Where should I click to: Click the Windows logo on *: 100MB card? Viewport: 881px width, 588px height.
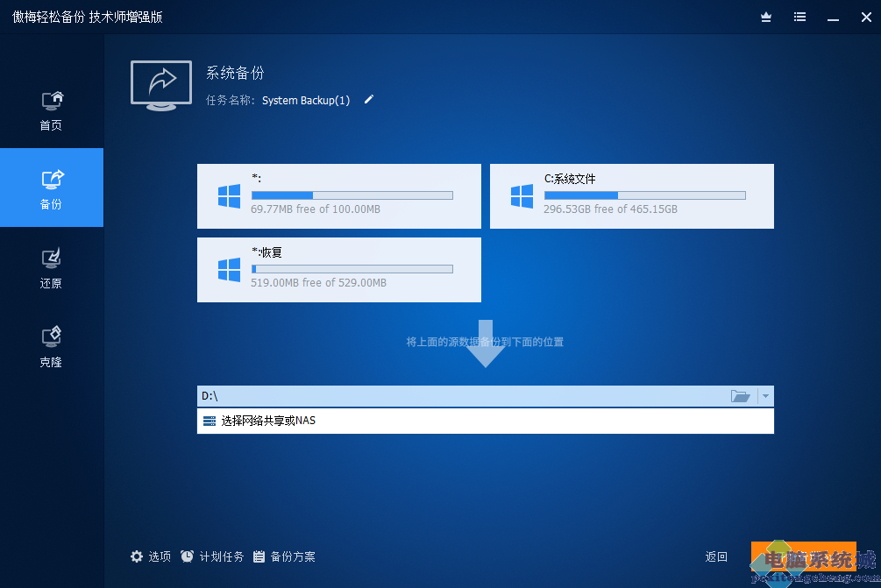[x=230, y=196]
